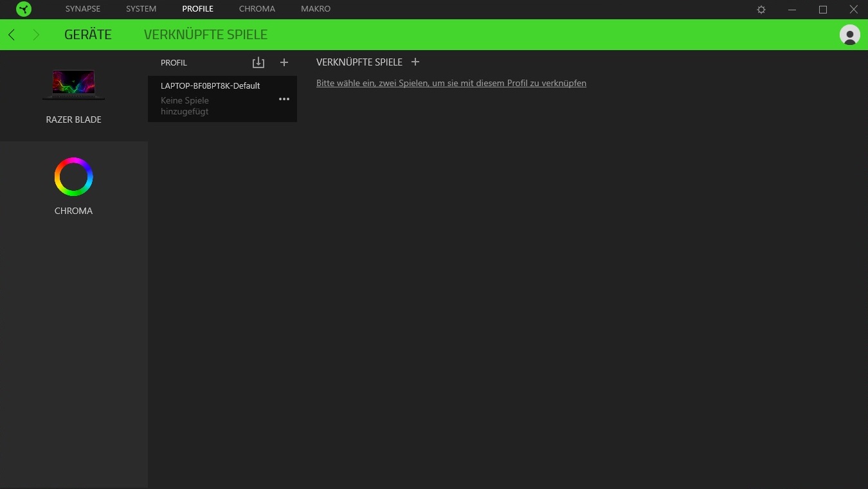The image size is (868, 489).
Task: Click the 'Bitte wähle ein, zwei Spielen' link
Action: tap(451, 83)
